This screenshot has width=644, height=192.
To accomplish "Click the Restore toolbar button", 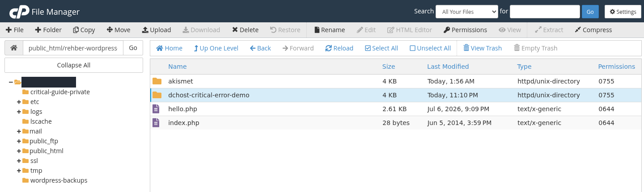I will 285,30.
